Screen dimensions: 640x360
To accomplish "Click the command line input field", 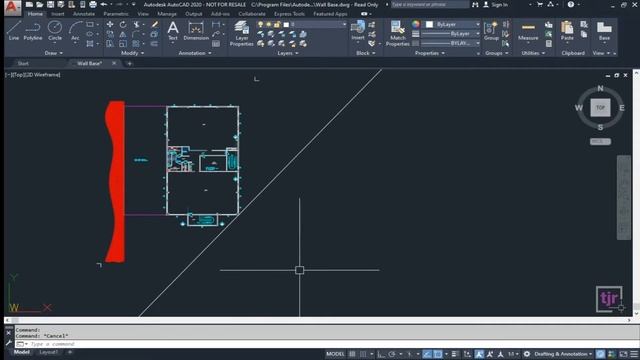I will (x=327, y=344).
